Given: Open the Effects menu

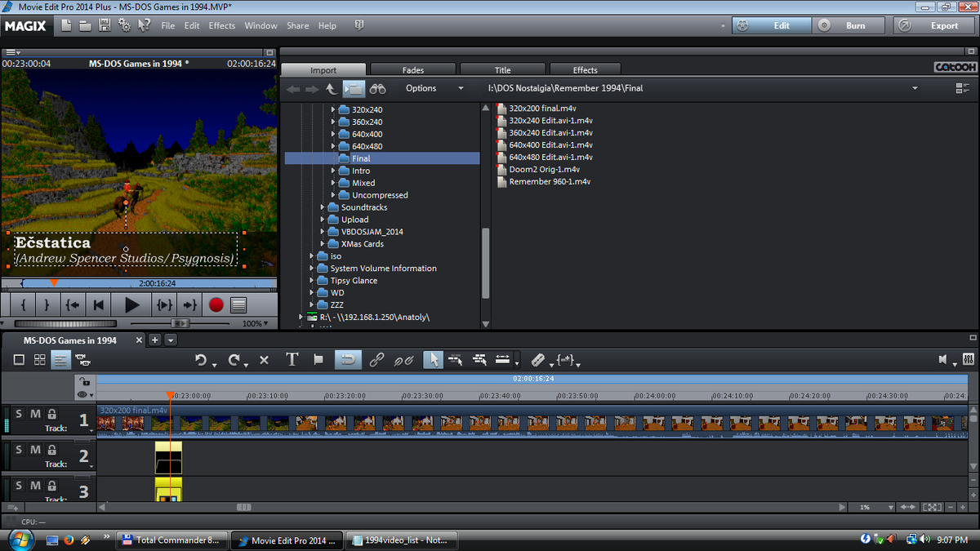Looking at the screenshot, I should click(x=221, y=25).
